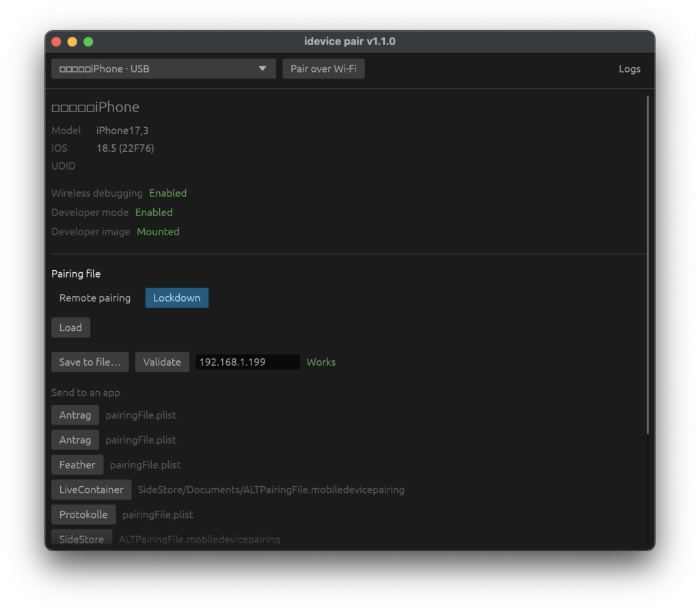The height and width of the screenshot is (610, 700).
Task: Click Enabled status beside Developer mode
Action: tap(154, 212)
